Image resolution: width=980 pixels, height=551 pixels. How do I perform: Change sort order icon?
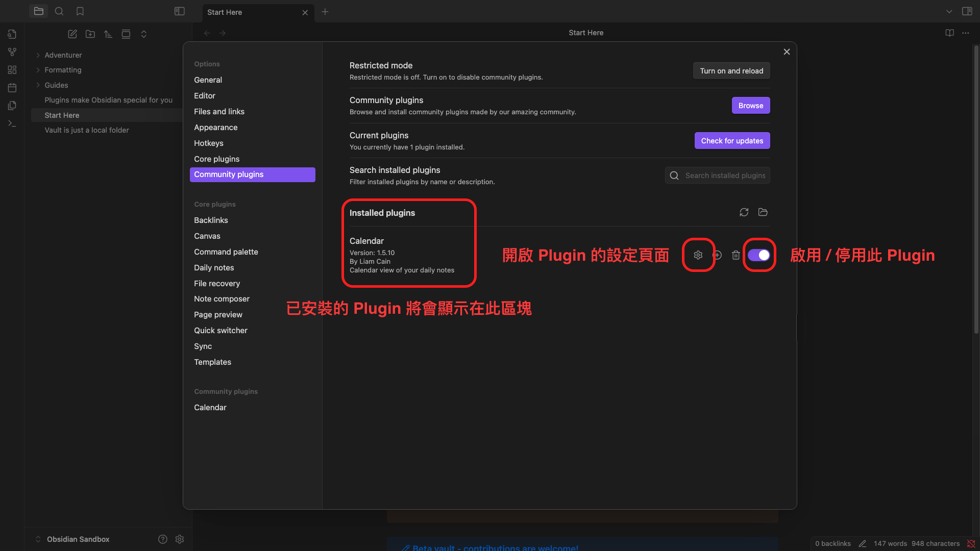108,34
